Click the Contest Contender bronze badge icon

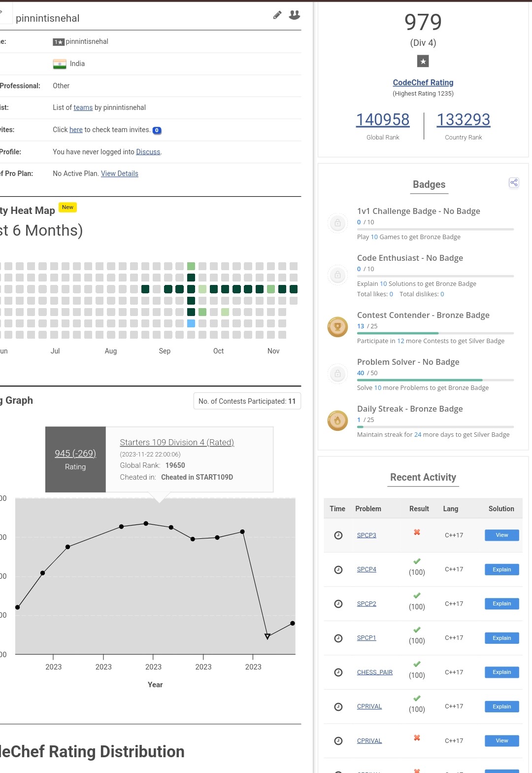click(337, 327)
